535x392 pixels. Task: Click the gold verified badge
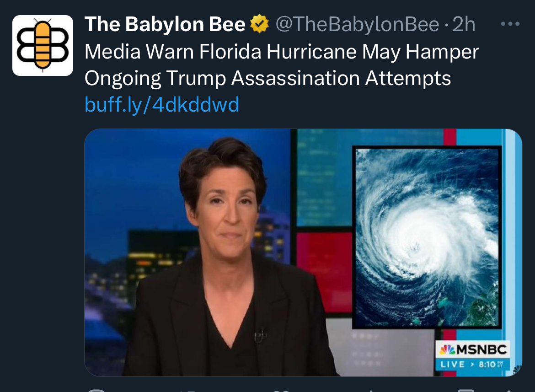click(x=259, y=24)
